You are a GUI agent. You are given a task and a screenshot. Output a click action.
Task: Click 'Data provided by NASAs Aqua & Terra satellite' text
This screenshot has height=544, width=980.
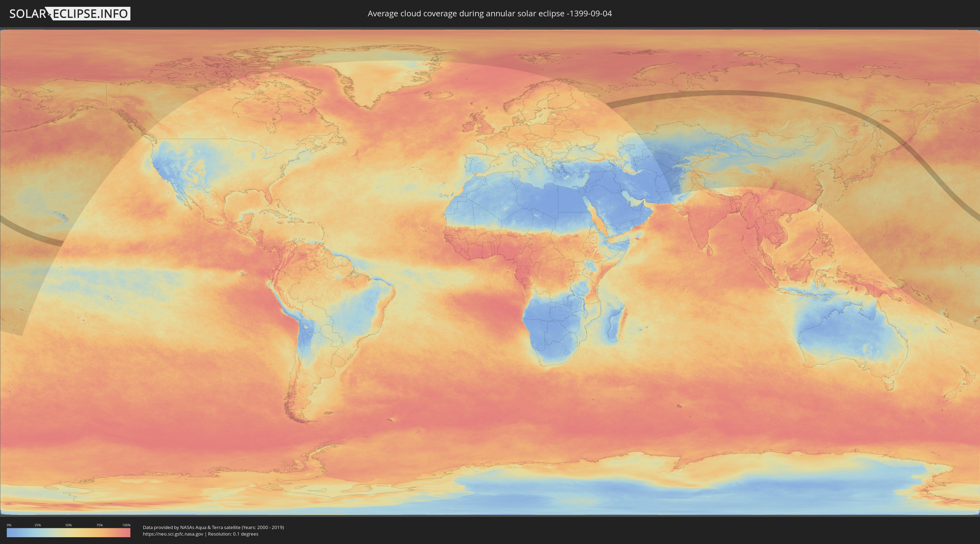[192, 527]
